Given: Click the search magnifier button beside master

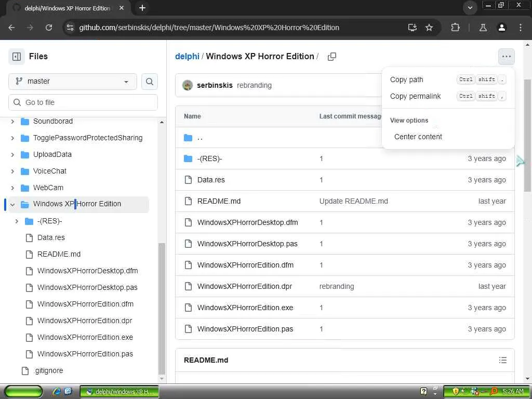Looking at the screenshot, I should pos(149,82).
